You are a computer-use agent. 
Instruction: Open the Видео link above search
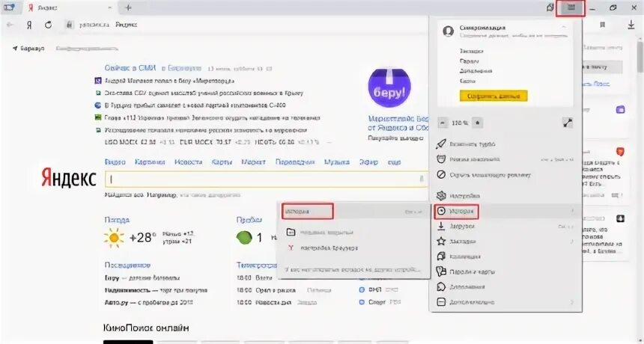coord(115,162)
